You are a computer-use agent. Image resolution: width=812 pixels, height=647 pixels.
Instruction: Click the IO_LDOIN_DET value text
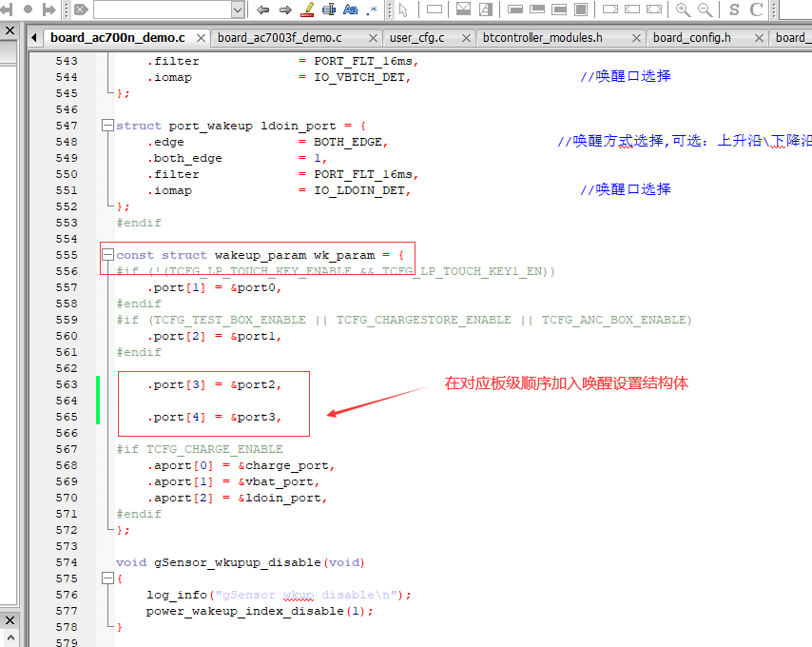pos(359,190)
